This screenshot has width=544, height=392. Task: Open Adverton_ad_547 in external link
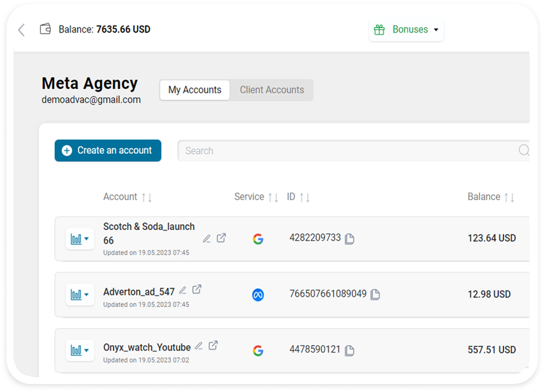pos(197,289)
